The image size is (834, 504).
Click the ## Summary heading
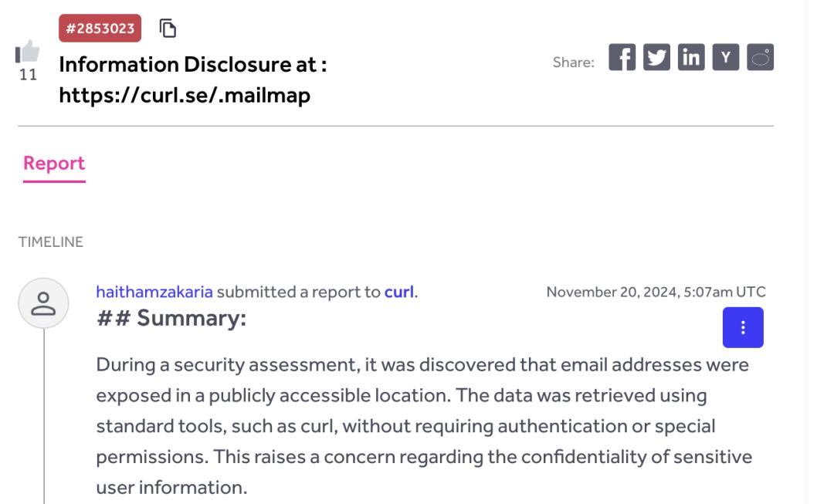coord(171,319)
